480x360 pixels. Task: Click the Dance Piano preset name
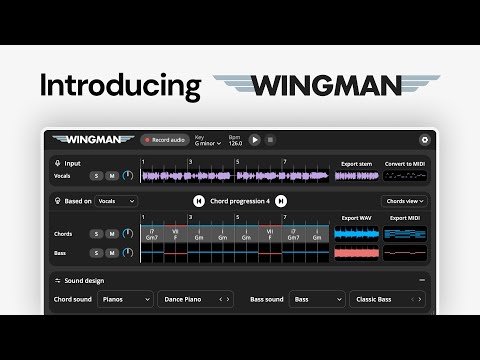183,299
